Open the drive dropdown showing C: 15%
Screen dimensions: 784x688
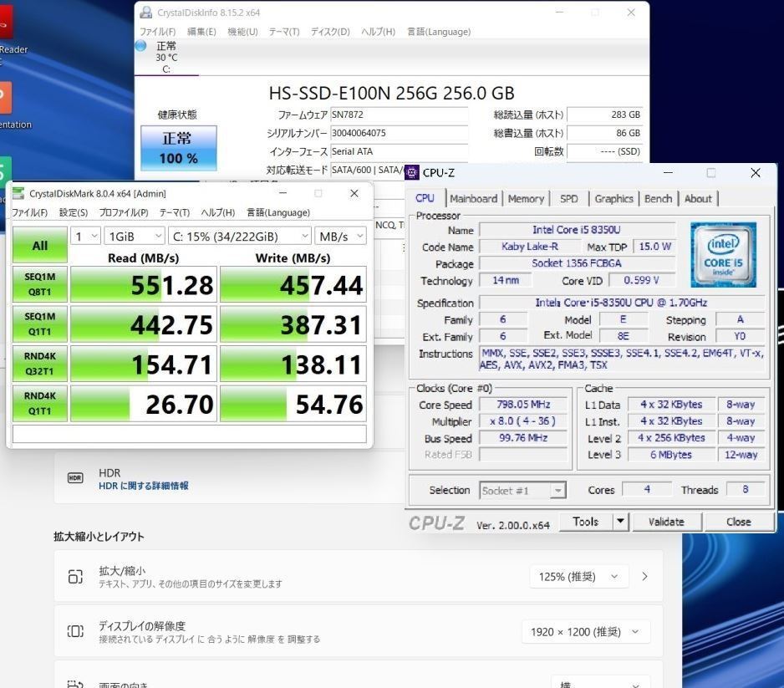(x=240, y=236)
